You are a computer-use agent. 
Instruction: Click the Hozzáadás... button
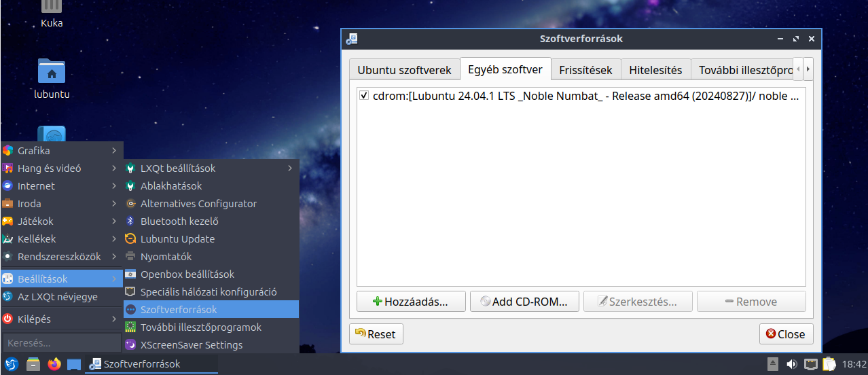click(411, 302)
